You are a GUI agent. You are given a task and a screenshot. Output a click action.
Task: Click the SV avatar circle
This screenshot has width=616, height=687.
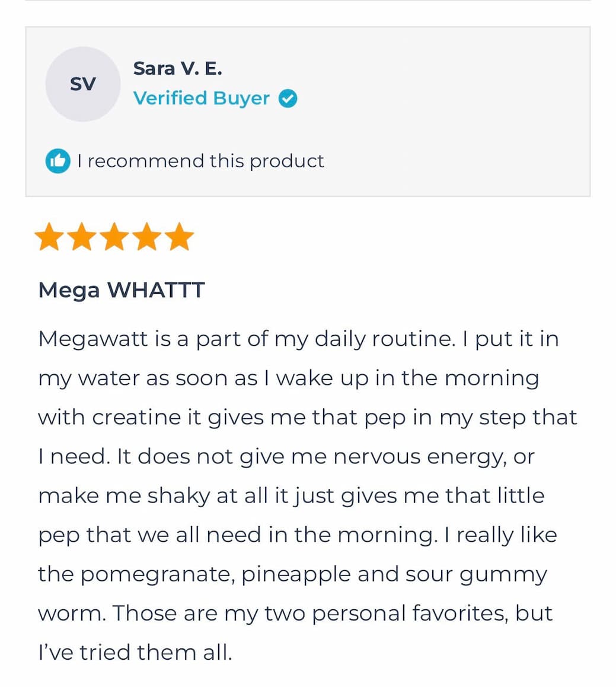coord(83,84)
